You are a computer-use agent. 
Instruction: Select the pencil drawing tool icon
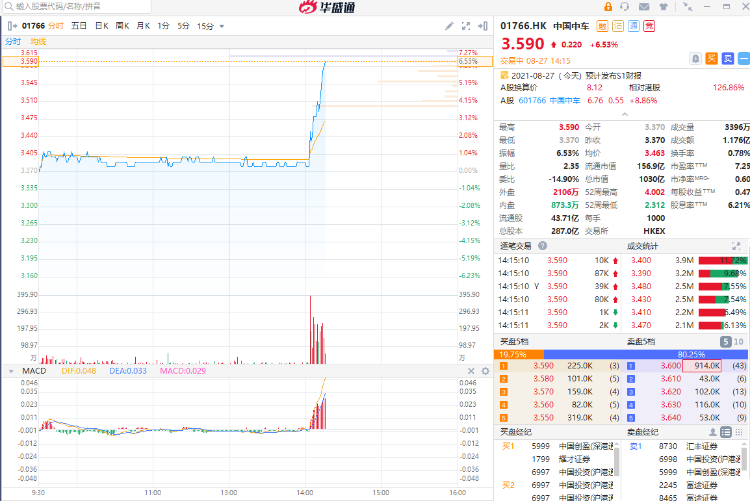point(449,26)
